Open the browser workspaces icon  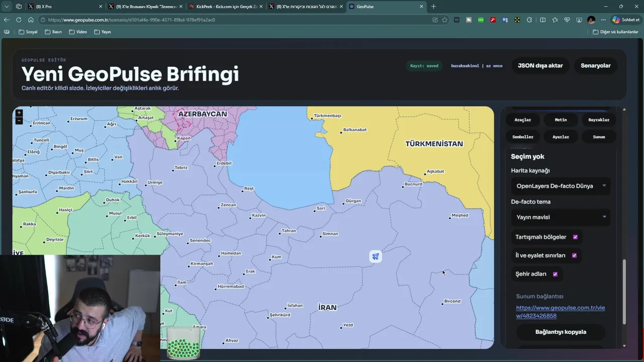point(19,7)
